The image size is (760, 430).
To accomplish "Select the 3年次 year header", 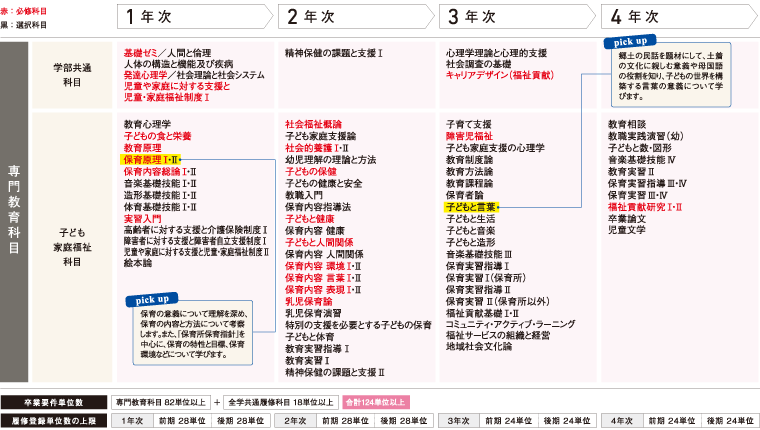I will (x=517, y=16).
